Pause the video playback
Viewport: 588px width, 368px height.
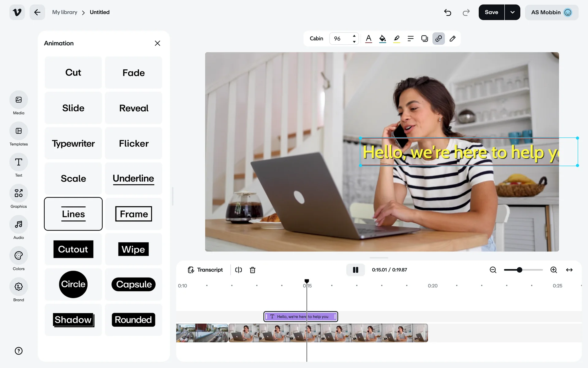pos(355,270)
